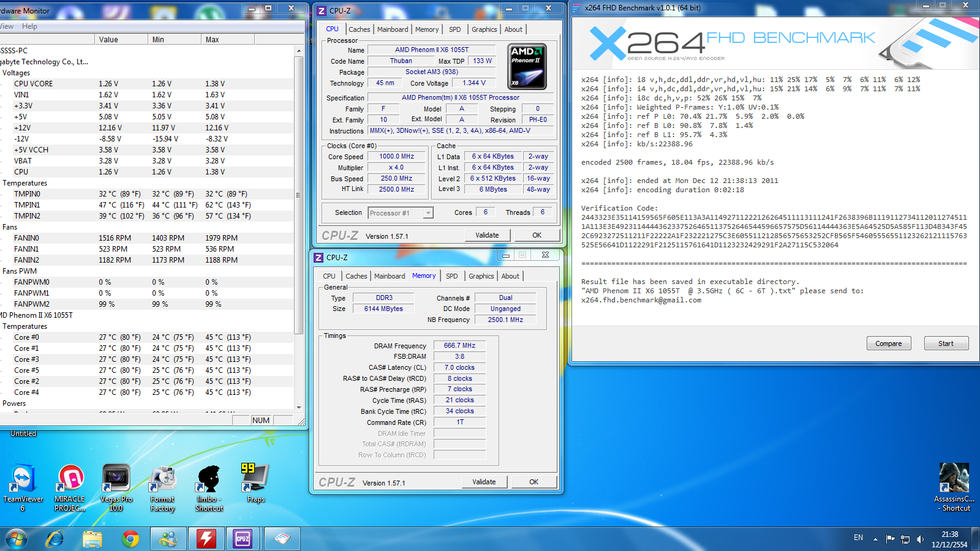Click the 'encoded 2500 frames' result line
The image size is (980, 551).
coord(677,162)
